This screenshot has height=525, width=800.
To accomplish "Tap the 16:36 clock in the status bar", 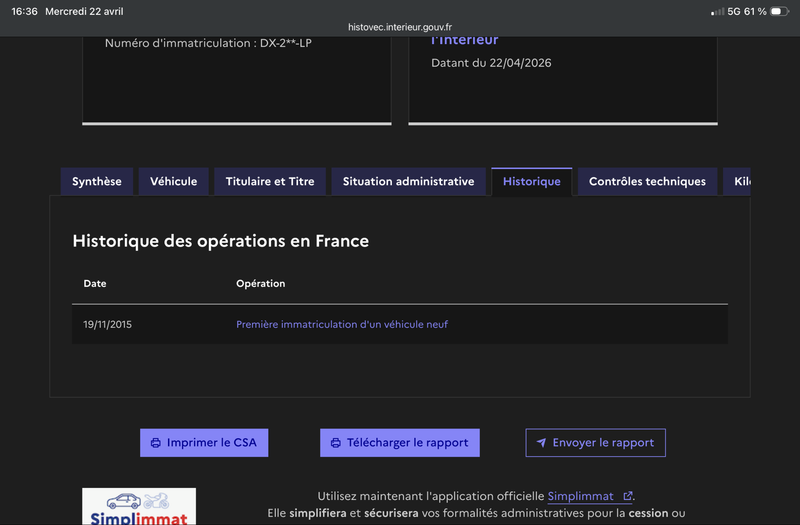I will tap(24, 11).
